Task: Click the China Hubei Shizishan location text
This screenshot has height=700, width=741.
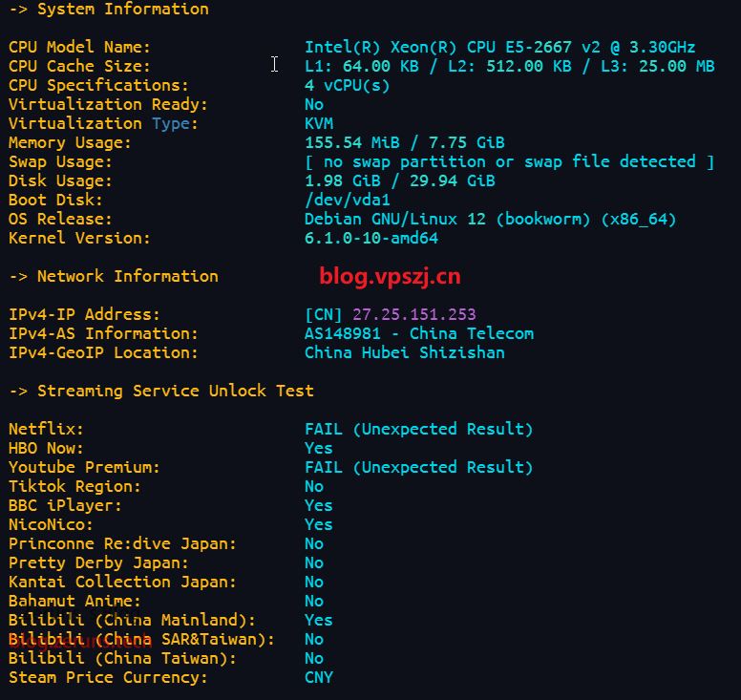Action: [405, 352]
